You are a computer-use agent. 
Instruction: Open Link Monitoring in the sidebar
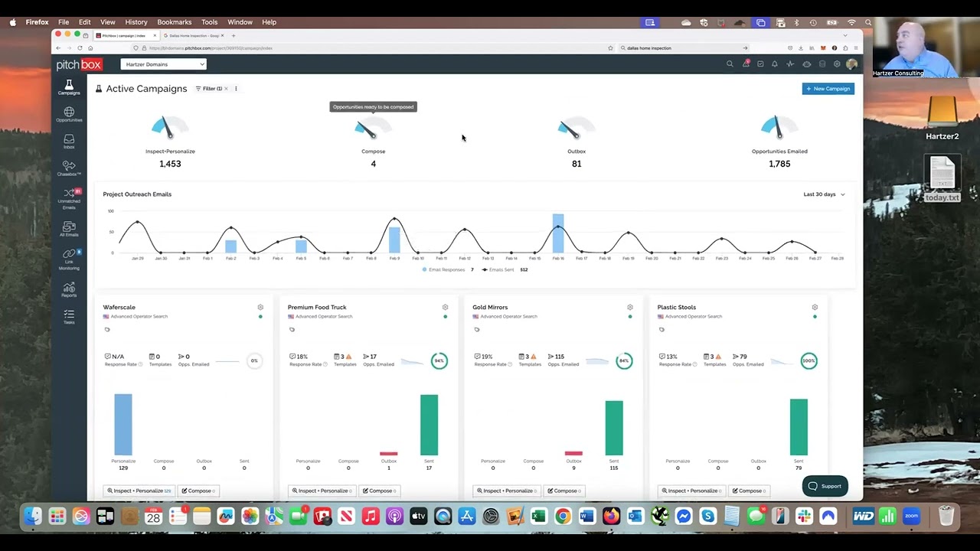point(69,259)
